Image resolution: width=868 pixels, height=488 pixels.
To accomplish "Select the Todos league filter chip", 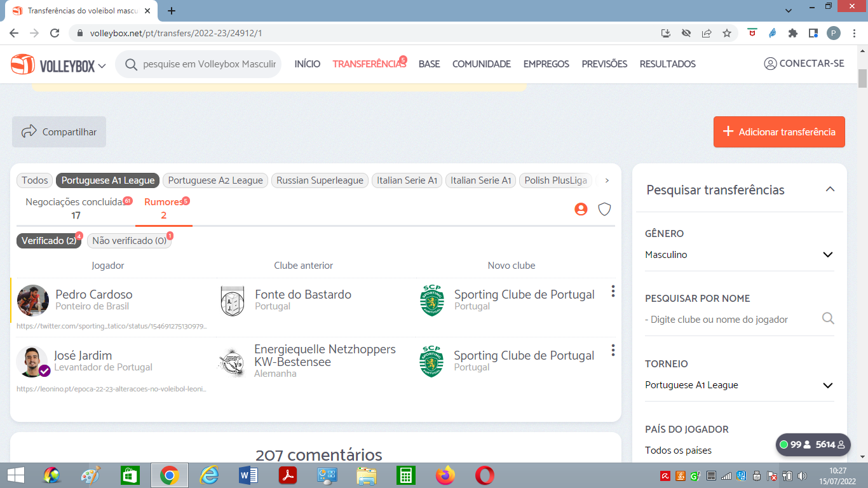I will (35, 180).
